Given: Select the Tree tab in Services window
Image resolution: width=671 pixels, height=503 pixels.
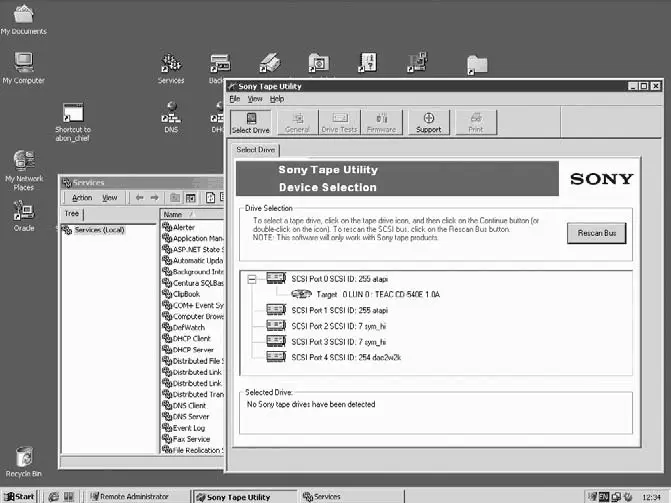Looking at the screenshot, I should pyautogui.click(x=72, y=214).
